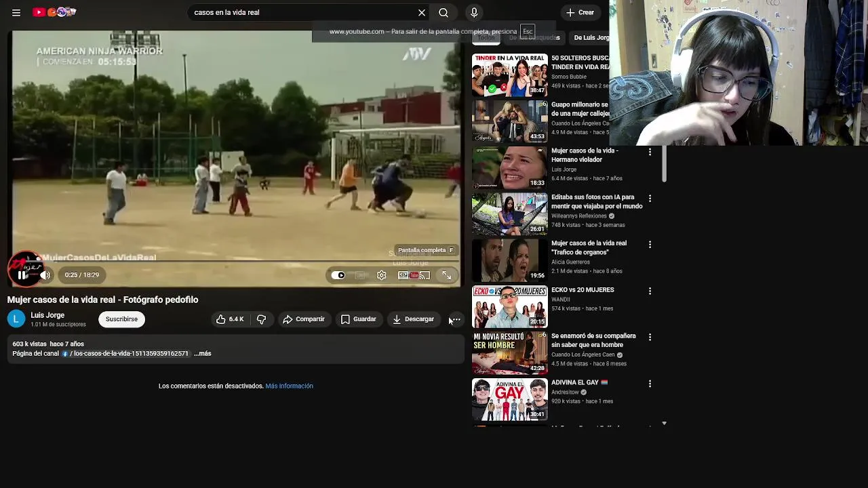Toggle subtitles in the player
This screenshot has height=488, width=868.
(360, 275)
